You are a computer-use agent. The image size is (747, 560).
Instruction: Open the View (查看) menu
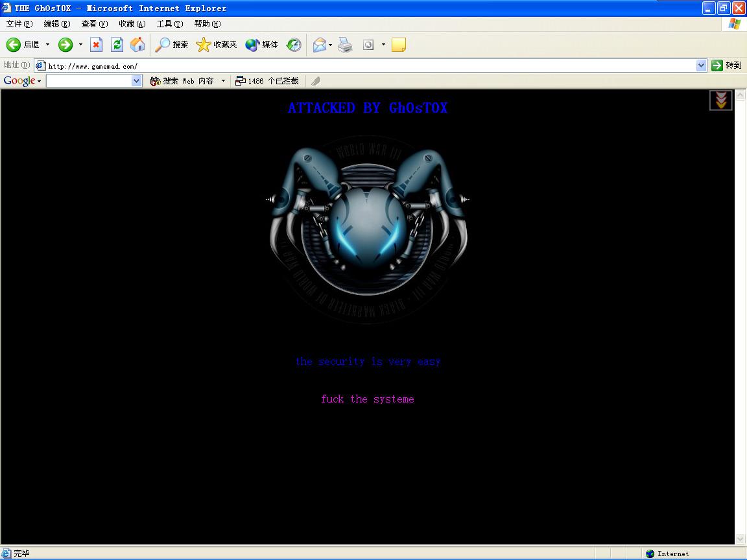pyautogui.click(x=94, y=24)
